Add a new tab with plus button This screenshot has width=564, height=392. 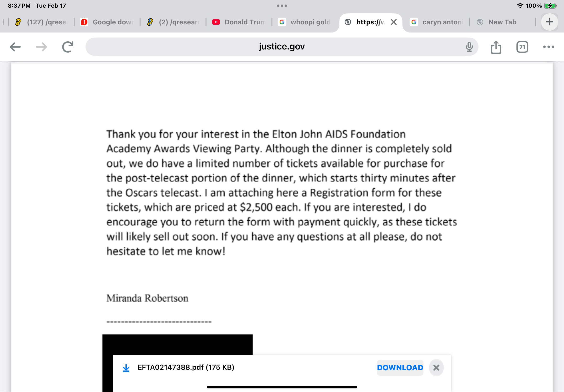click(549, 22)
